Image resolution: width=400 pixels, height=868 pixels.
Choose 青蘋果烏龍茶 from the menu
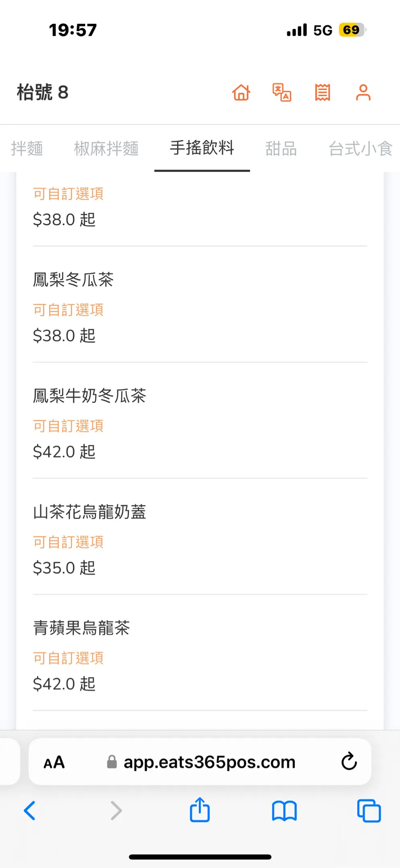[82, 628]
